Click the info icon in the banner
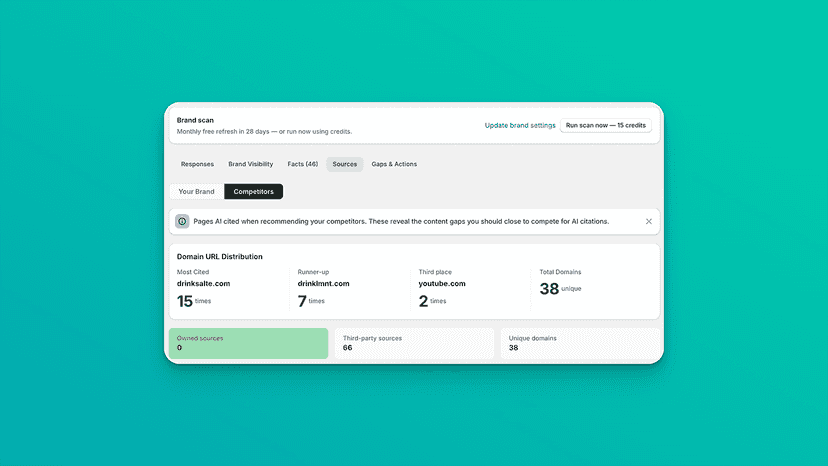The width and height of the screenshot is (828, 466). pyautogui.click(x=182, y=221)
